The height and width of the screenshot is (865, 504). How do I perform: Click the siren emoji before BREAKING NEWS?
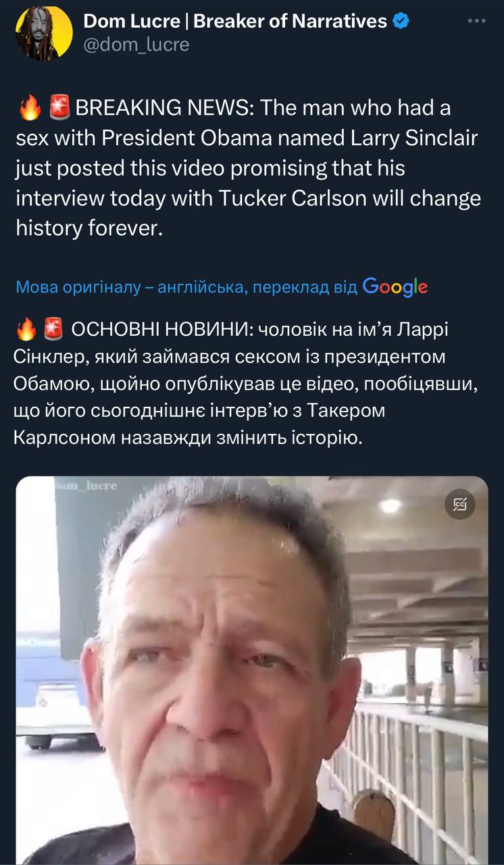59,108
